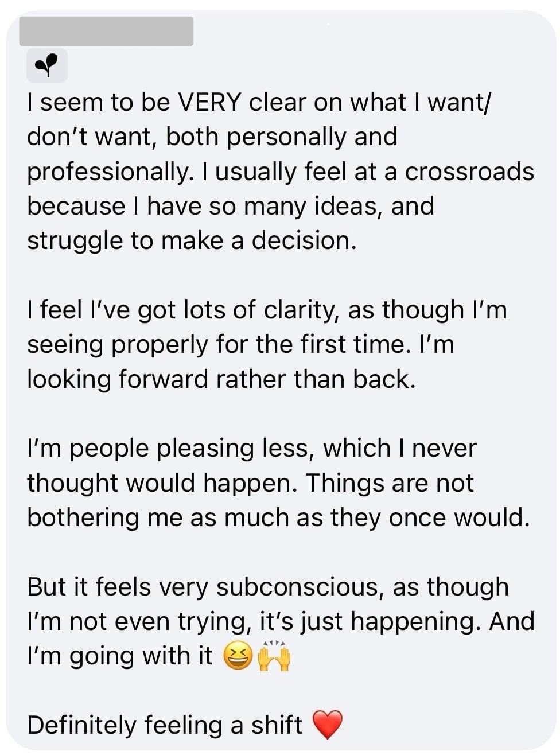Click the phrase 'struggle to make a decision.'

(192, 240)
